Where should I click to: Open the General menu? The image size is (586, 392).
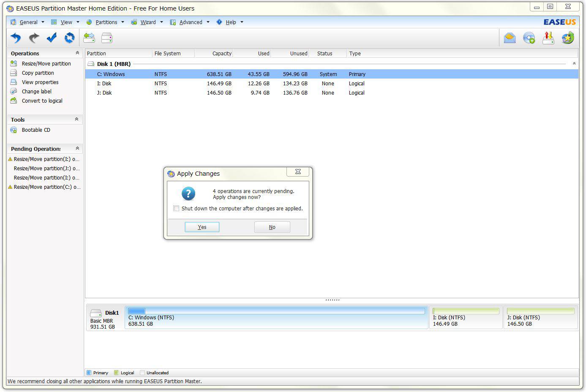(x=27, y=22)
